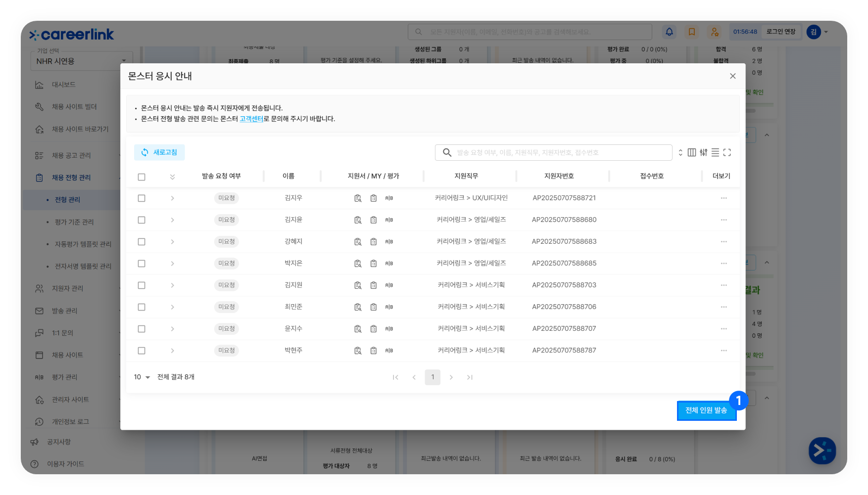
Task: Open MY clipboard icon for 박지은
Action: [374, 264]
